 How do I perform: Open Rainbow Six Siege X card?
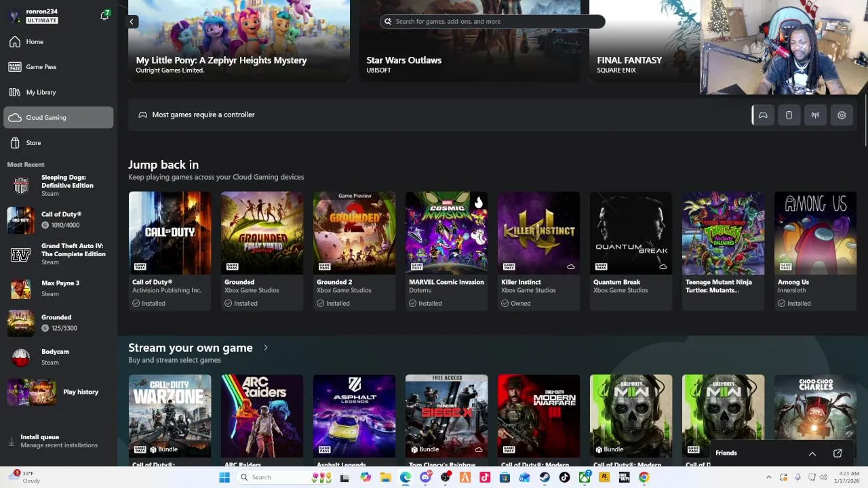click(x=446, y=420)
